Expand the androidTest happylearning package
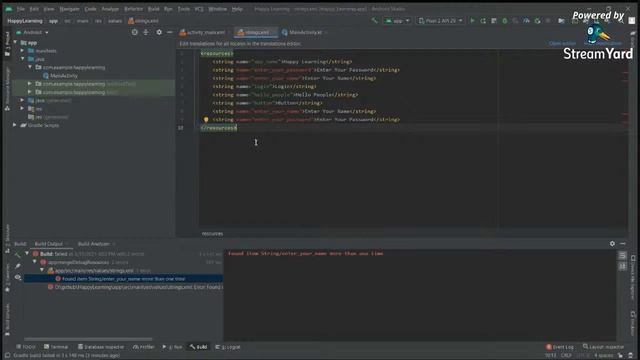Viewport: 640px width, 360px height. pos(29,84)
